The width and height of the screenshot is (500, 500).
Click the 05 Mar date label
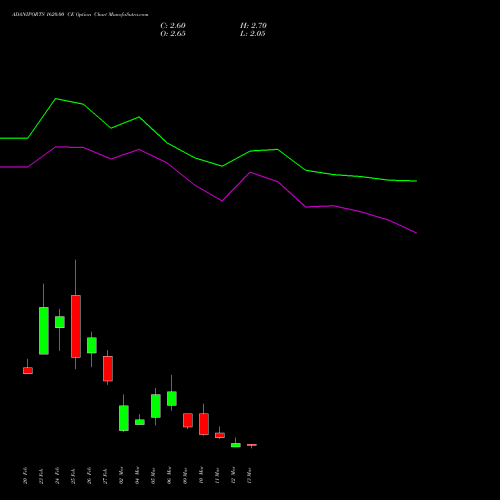coord(154,475)
